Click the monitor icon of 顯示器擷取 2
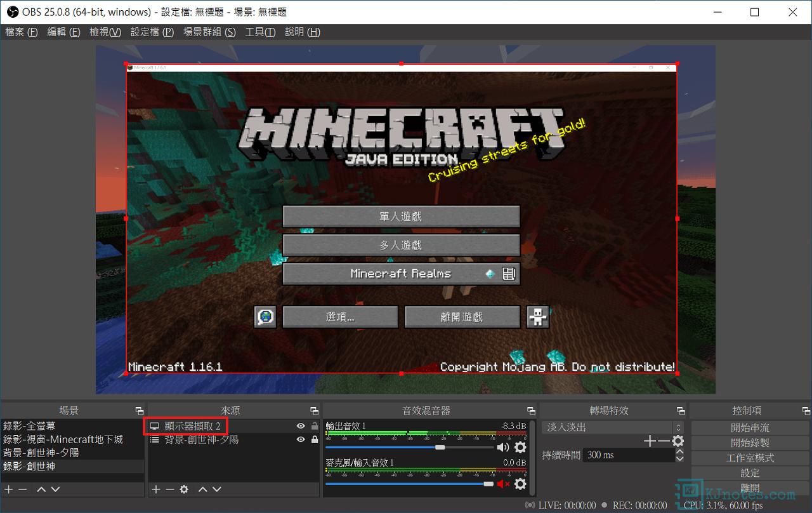The image size is (812, 513). click(x=154, y=426)
